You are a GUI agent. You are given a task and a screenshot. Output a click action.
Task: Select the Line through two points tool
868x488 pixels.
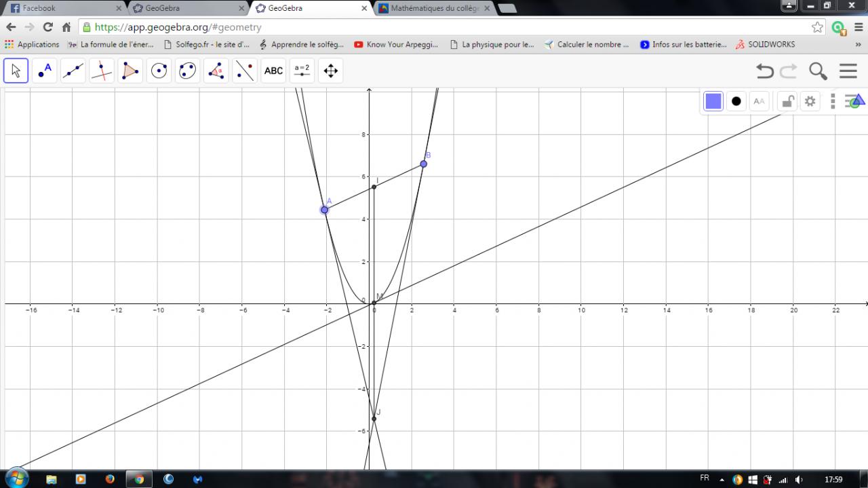point(73,71)
